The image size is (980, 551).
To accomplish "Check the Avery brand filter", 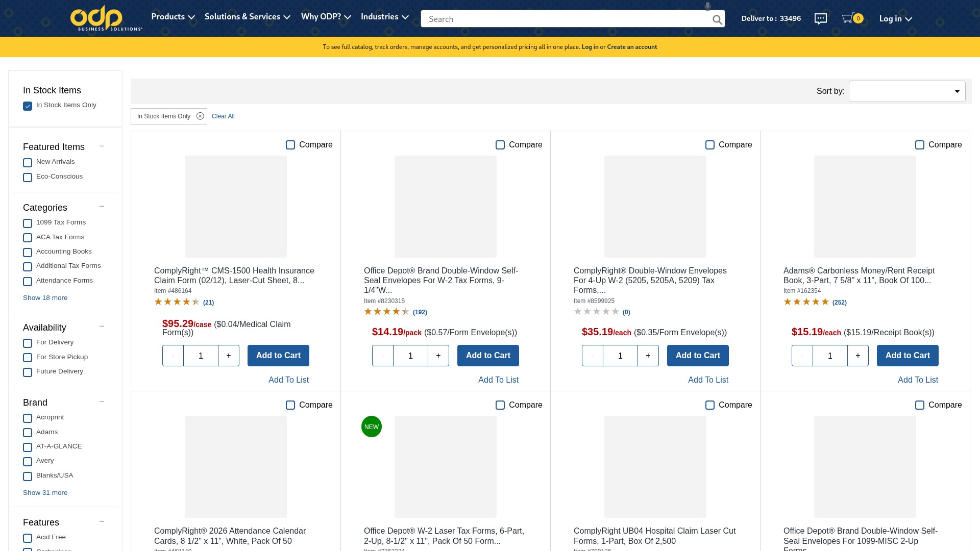I will click(x=28, y=462).
